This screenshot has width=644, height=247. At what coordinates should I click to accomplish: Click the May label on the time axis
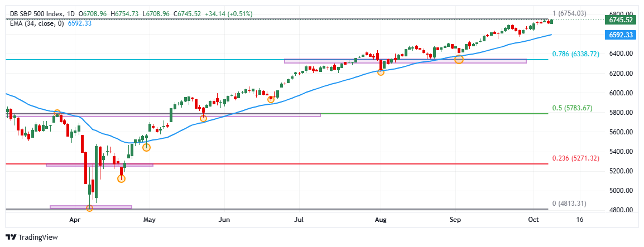[x=148, y=220]
